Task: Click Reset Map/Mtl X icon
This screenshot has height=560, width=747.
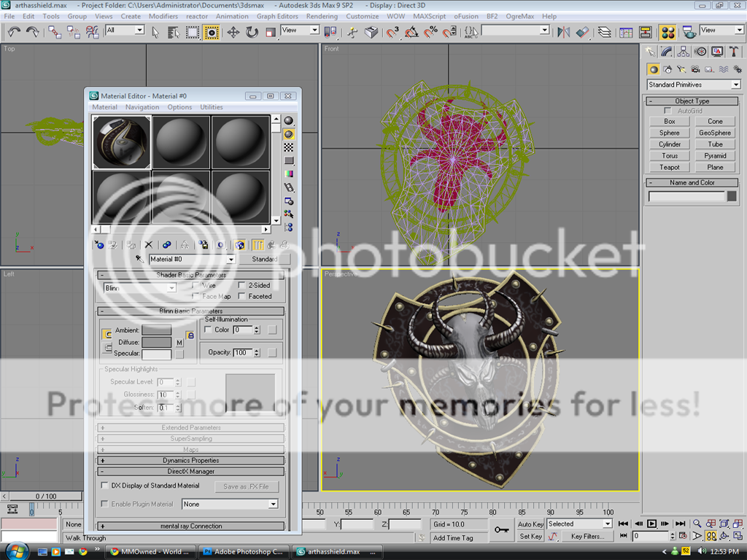Action: 149,245
